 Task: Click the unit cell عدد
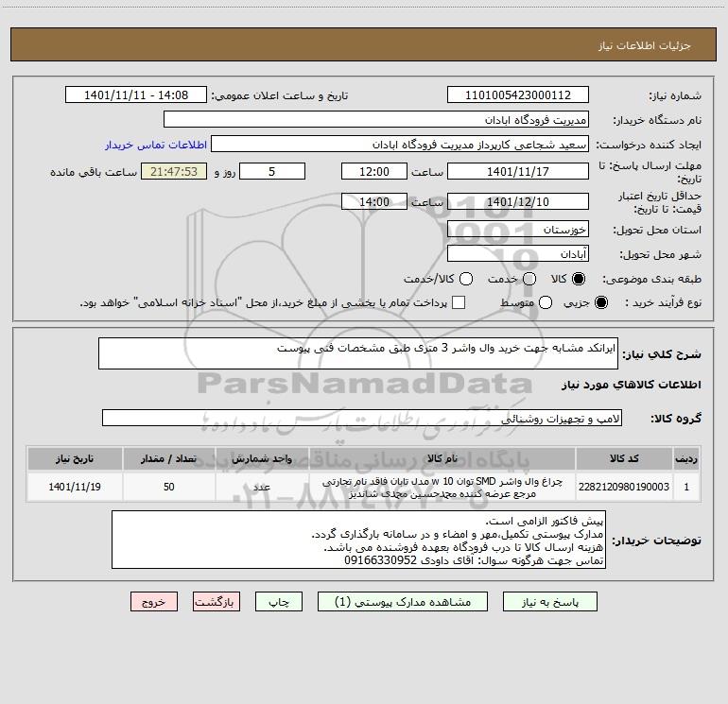pos(262,487)
